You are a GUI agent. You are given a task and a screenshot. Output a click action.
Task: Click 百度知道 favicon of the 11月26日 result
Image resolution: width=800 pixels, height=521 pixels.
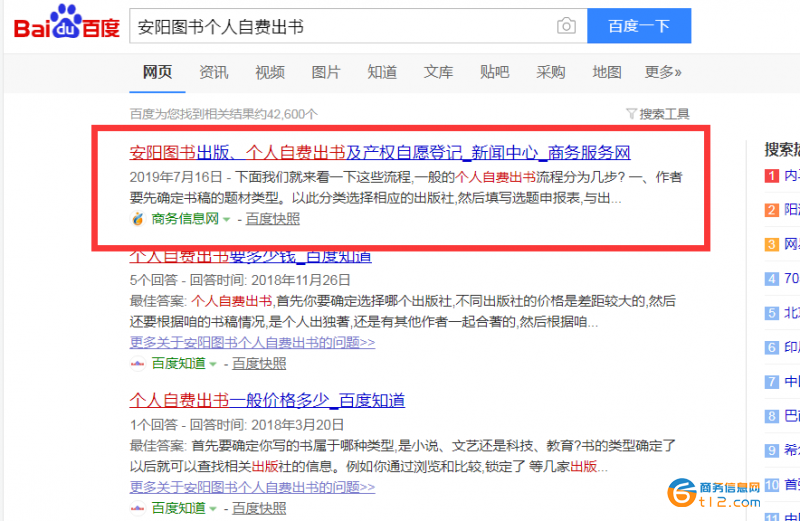tap(138, 364)
